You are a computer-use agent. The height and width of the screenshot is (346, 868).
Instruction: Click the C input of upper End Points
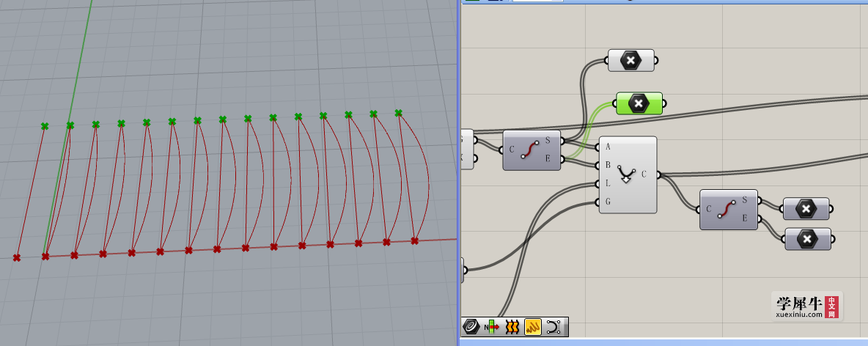[x=512, y=150]
